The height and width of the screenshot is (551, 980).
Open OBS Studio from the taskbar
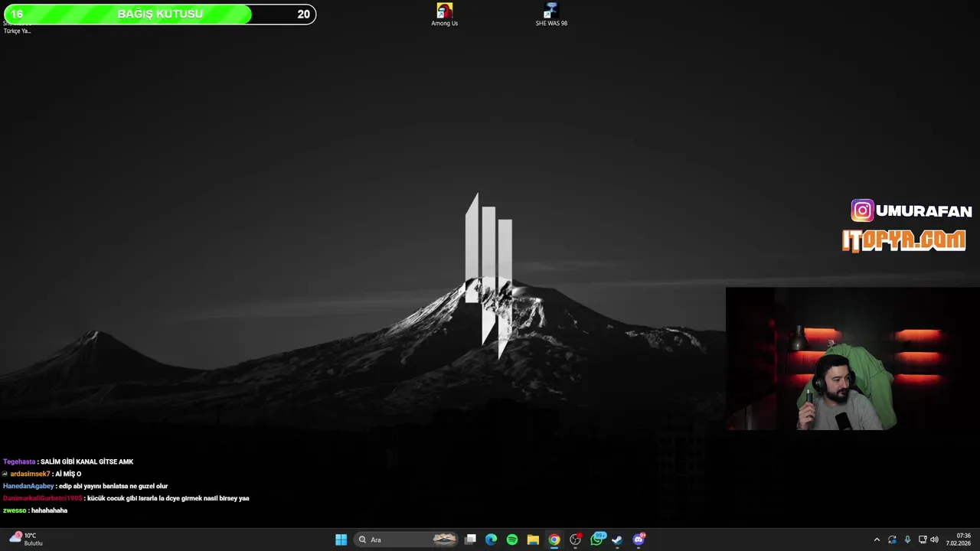pos(576,540)
